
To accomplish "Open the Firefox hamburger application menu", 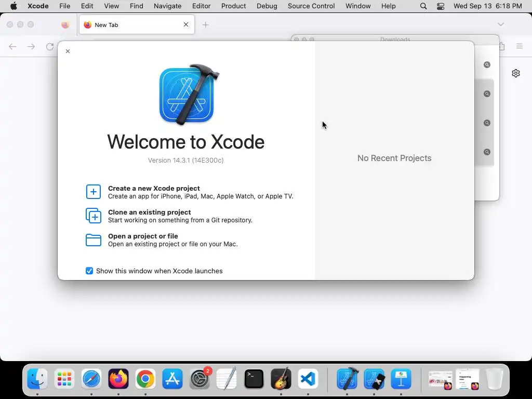I will click(x=520, y=46).
